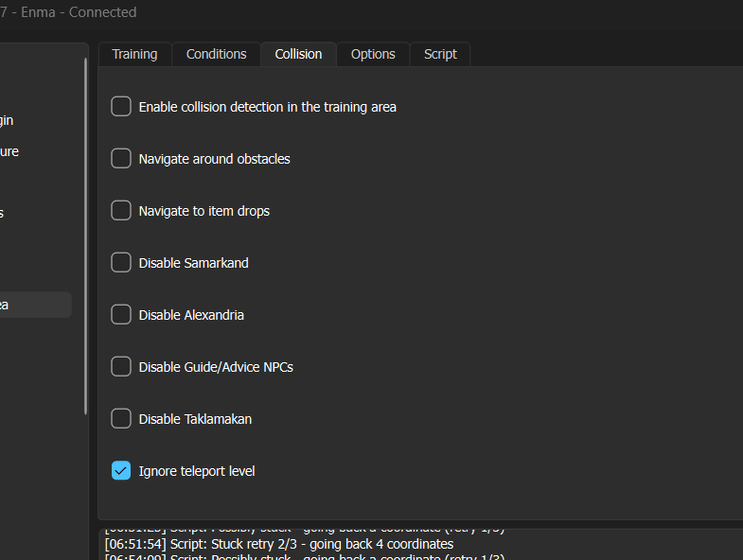The image size is (743, 560).
Task: Click the left sidebar vertical scrollbar
Action: coord(86,236)
